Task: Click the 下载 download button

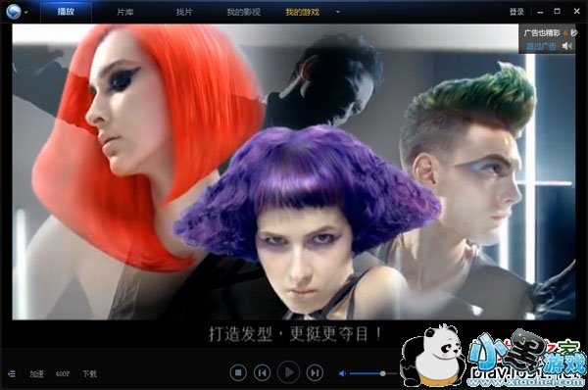Action: click(x=89, y=374)
